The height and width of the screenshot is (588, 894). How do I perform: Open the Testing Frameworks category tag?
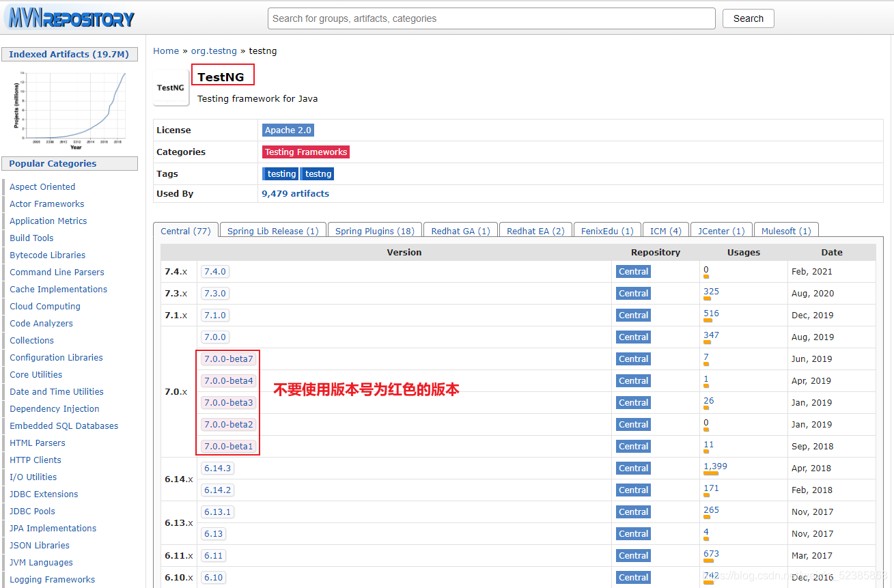pyautogui.click(x=306, y=152)
